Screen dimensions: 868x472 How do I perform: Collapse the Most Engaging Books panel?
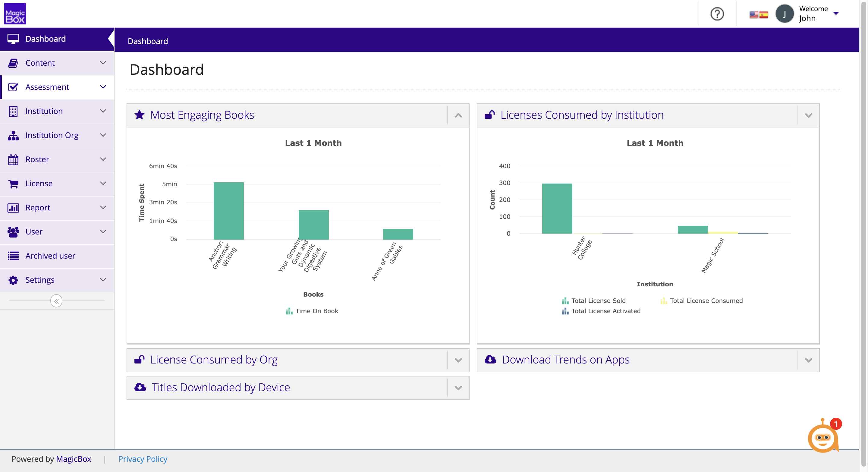(458, 115)
